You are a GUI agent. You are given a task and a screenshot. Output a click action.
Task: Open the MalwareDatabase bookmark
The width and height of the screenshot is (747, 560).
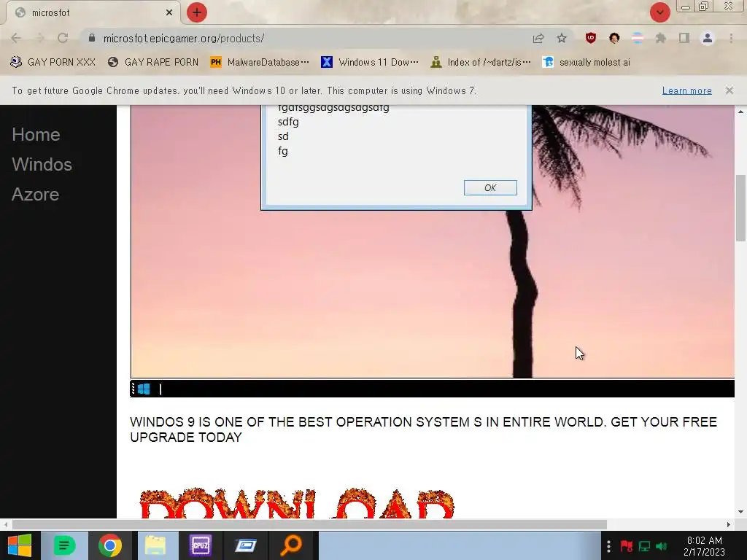(x=260, y=63)
